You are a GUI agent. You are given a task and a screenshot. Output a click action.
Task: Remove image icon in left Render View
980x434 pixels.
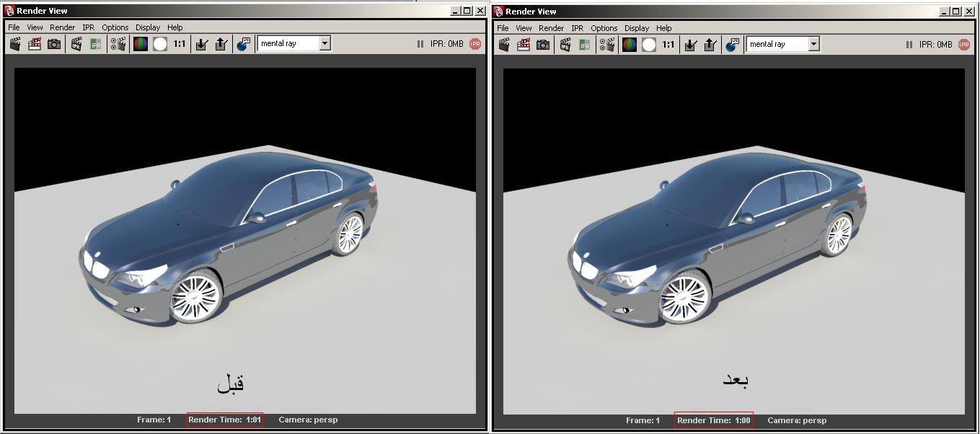(221, 44)
